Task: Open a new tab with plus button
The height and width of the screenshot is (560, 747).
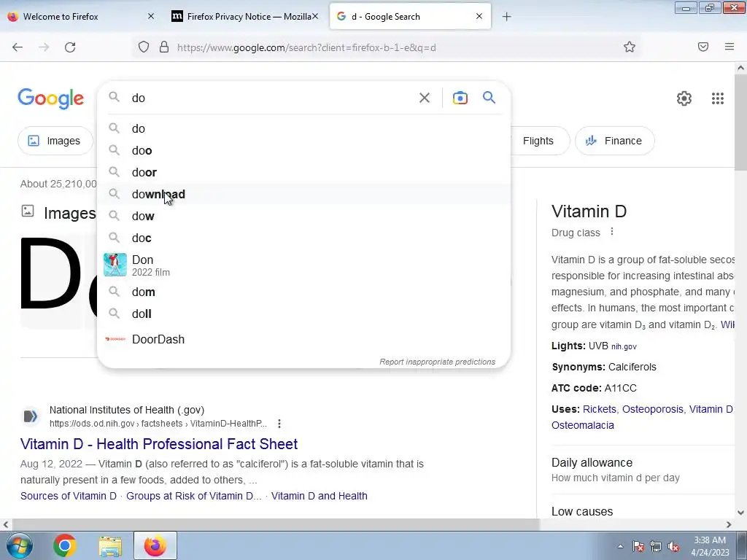Action: click(x=506, y=17)
